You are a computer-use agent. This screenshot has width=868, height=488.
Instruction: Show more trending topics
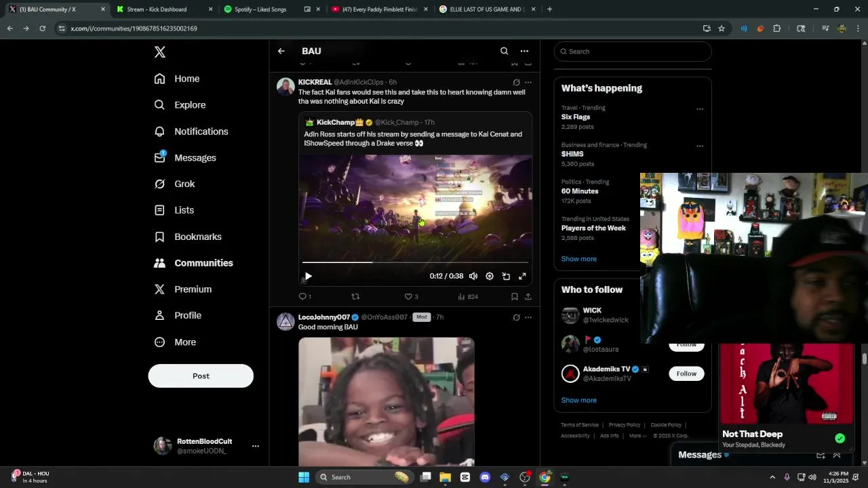(x=578, y=259)
